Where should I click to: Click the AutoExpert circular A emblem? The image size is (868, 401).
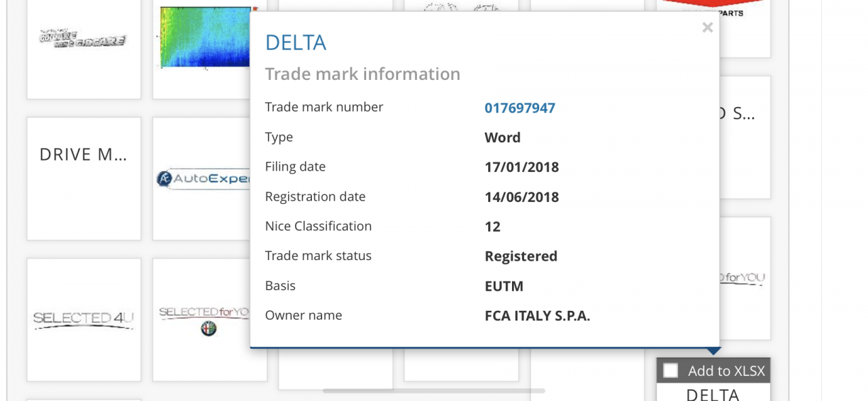163,179
